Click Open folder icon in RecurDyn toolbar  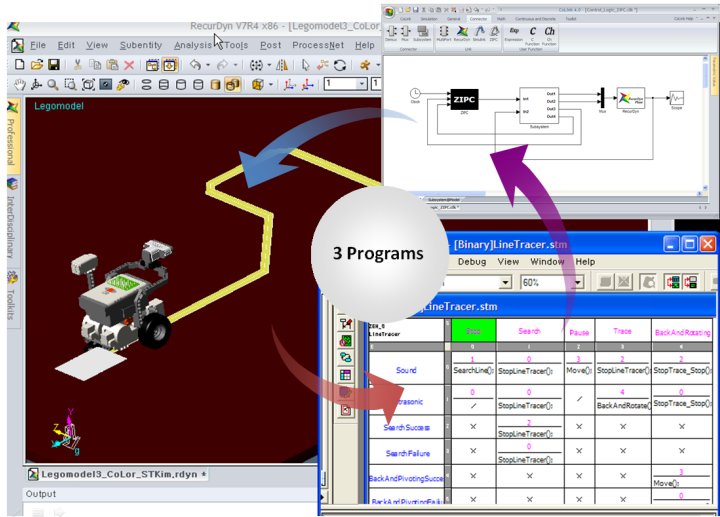click(x=37, y=65)
